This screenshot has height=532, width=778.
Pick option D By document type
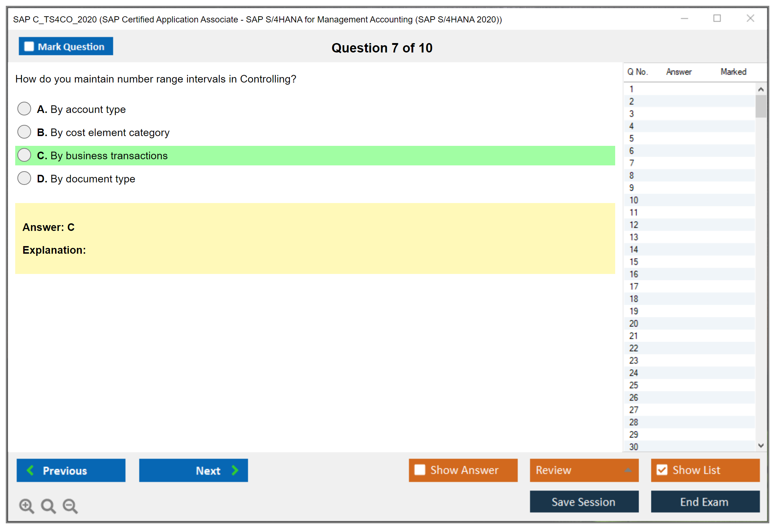[x=24, y=178]
